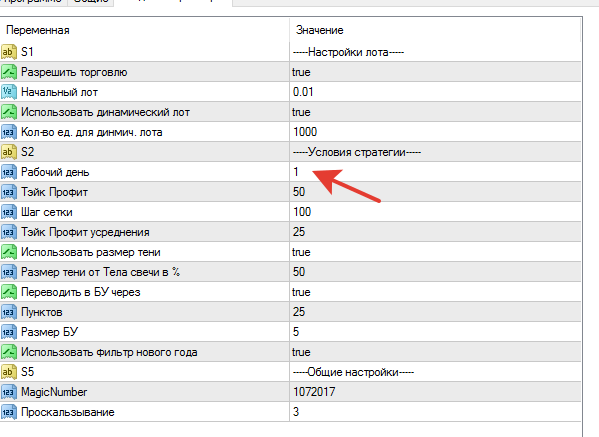Click the integer icon for Пунктов

point(9,312)
